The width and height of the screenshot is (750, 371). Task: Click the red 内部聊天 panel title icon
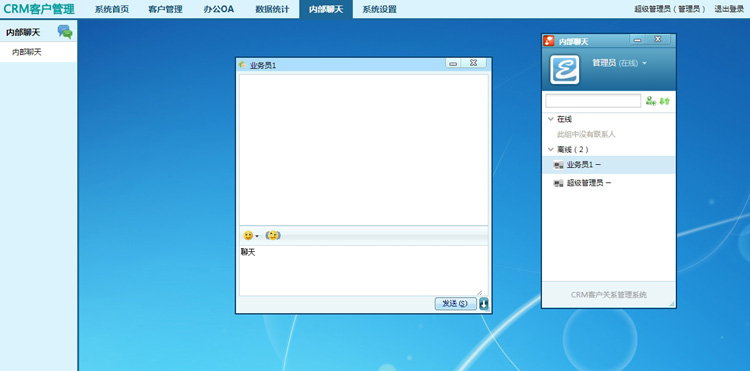[x=549, y=41]
